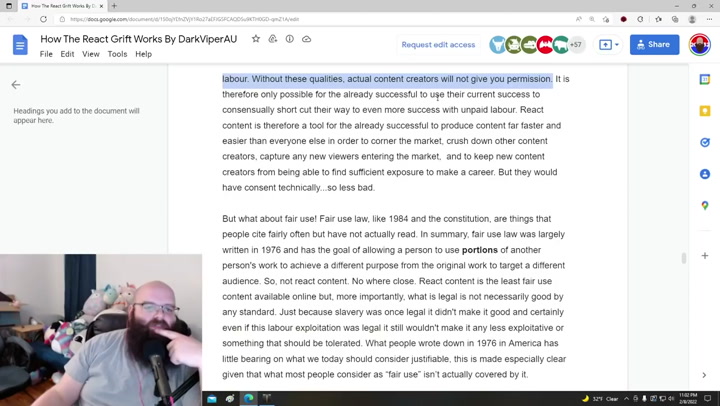Switch to Microsoft Edge in taskbar
The height and width of the screenshot is (406, 720).
248,398
